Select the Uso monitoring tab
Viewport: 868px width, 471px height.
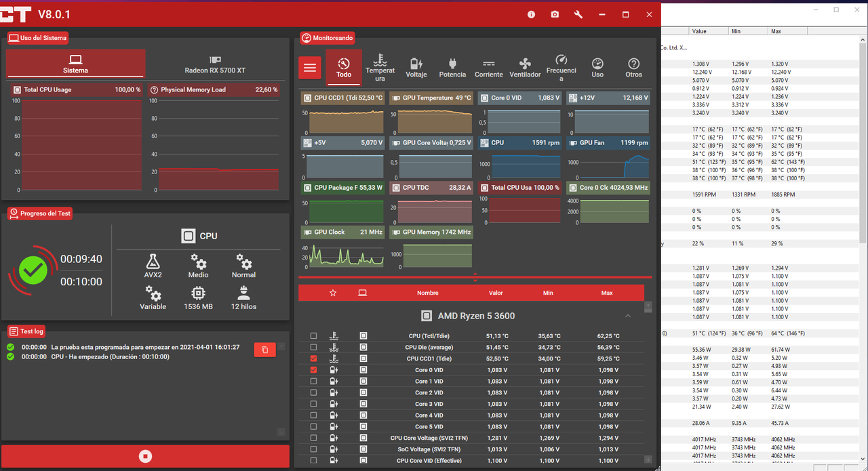(597, 67)
